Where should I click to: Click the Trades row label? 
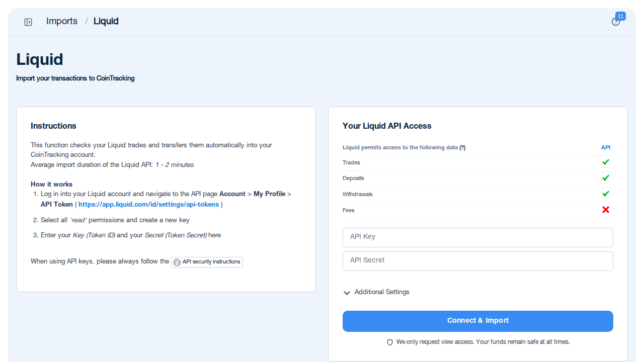(351, 162)
